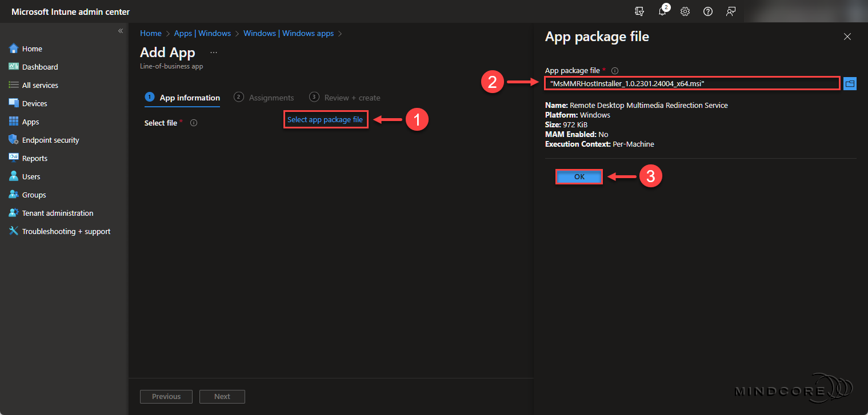Screen dimensions: 868x415
Task: Open Endpoint security shield icon
Action: point(14,140)
